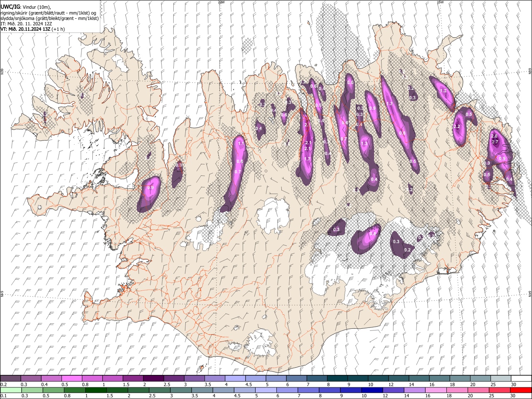Click the 'IT: Mið. 20. 11. 2024 12Z' initial time line
The image size is (532, 399).
[x=26, y=24]
